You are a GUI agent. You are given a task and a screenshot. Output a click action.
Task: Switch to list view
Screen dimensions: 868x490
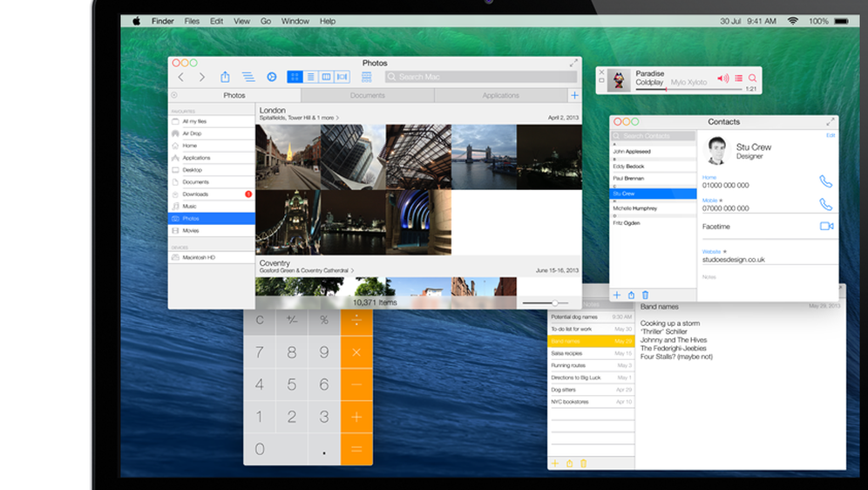click(310, 77)
